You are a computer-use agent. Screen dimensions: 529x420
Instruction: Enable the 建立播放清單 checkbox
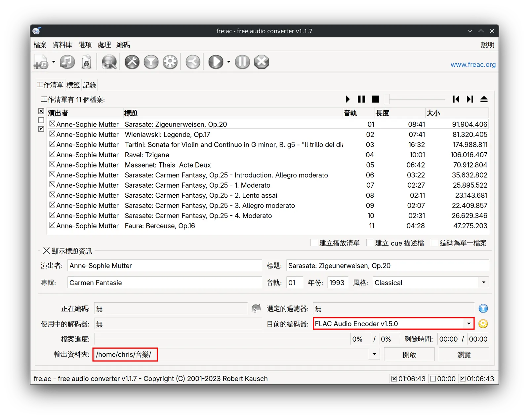[314, 243]
